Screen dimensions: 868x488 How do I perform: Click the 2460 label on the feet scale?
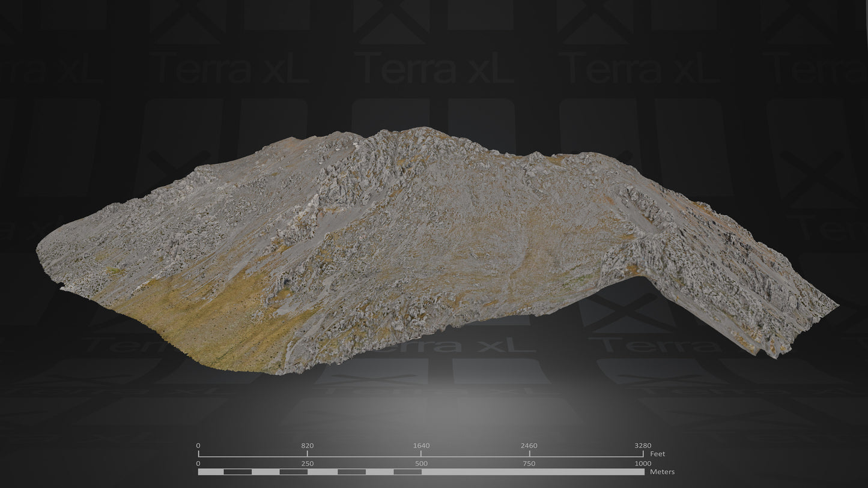(x=529, y=445)
